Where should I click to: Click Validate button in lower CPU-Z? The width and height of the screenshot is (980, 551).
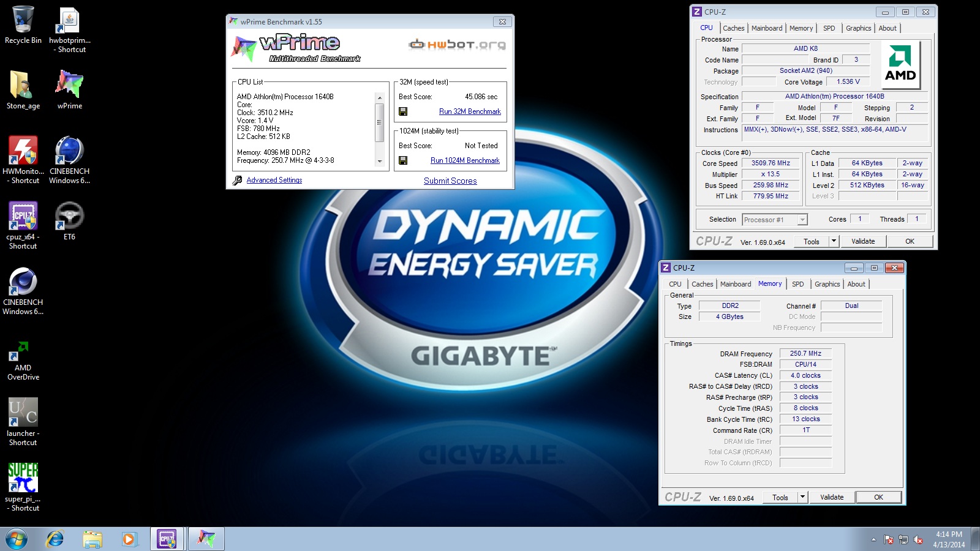(832, 497)
